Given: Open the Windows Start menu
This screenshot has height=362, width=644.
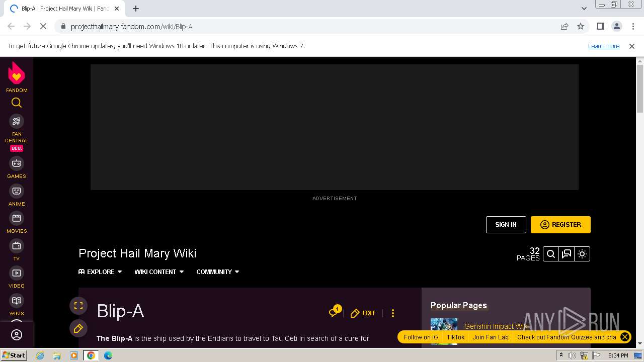Looking at the screenshot, I should [x=14, y=355].
